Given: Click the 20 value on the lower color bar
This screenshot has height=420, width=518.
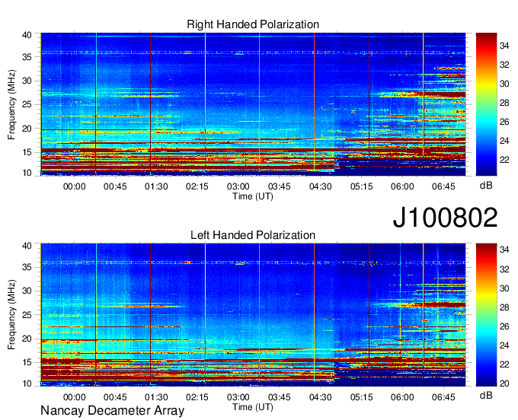Looking at the screenshot, I should pyautogui.click(x=504, y=383).
